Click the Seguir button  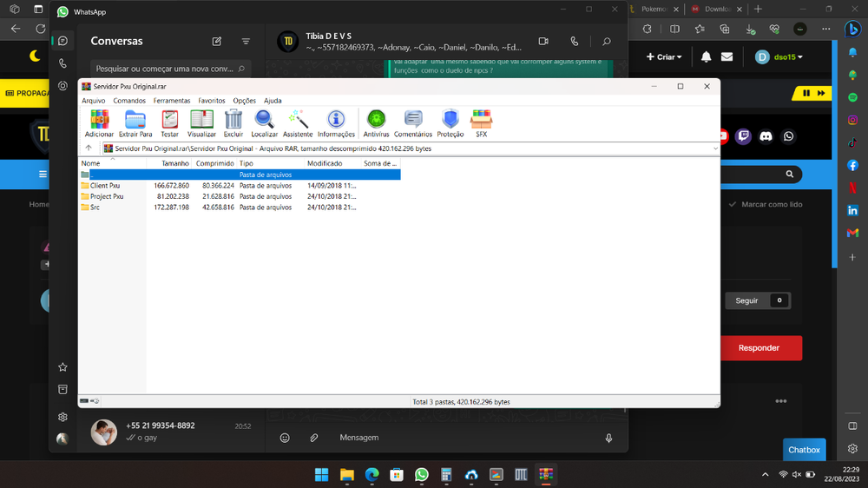click(746, 300)
